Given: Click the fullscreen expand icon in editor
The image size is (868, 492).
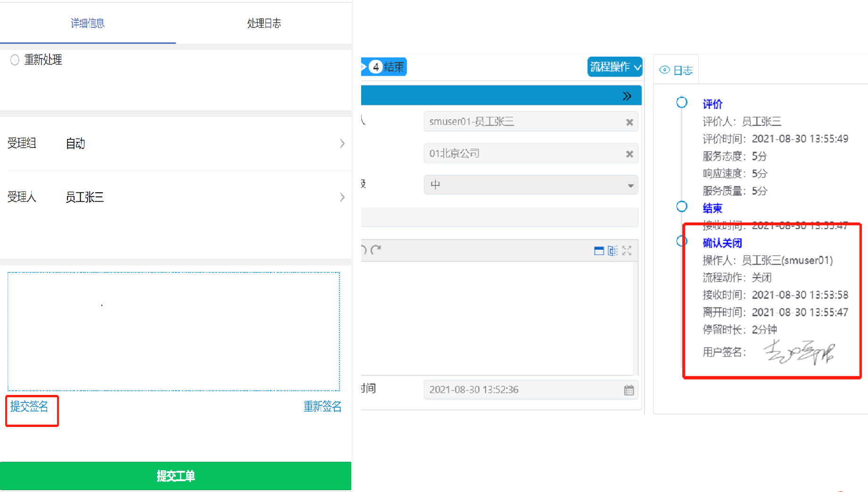Looking at the screenshot, I should click(x=627, y=251).
